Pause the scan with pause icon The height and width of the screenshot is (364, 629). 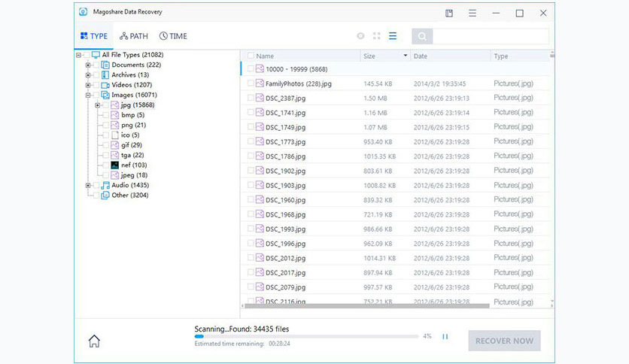(x=445, y=337)
